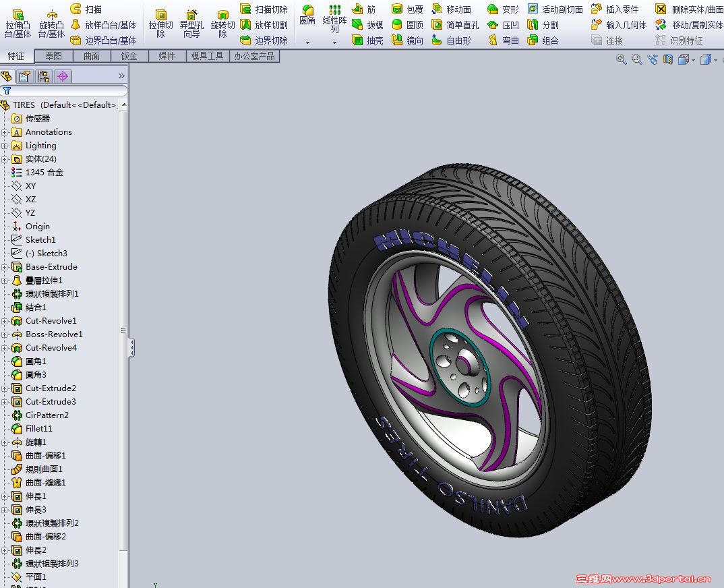
Task: Click the 移动/复制实体 move copy bodies tool
Action: point(689,25)
